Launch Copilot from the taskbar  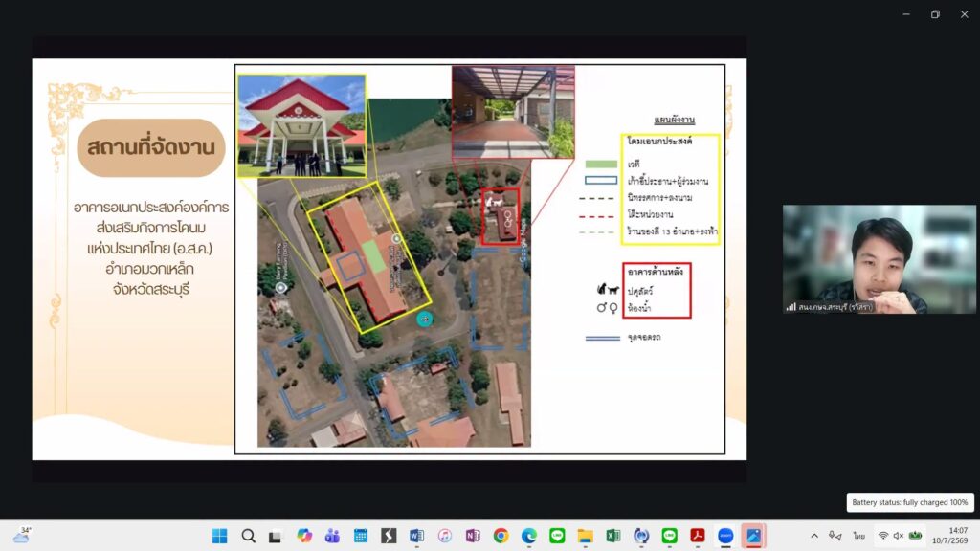click(x=304, y=536)
